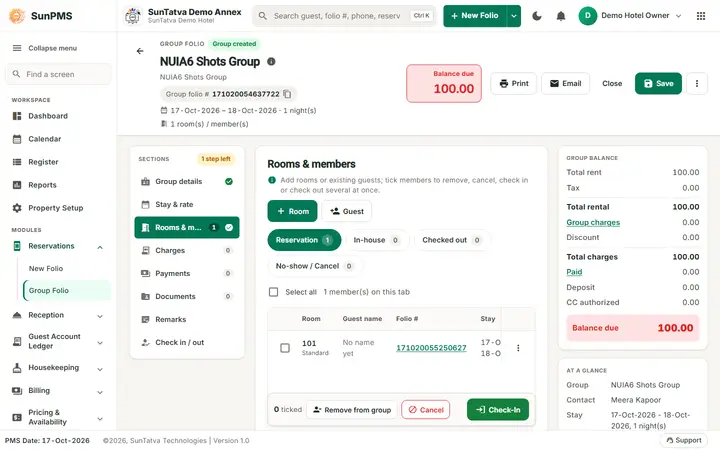Open Calendar in the sidebar
The width and height of the screenshot is (720, 450).
click(60, 139)
